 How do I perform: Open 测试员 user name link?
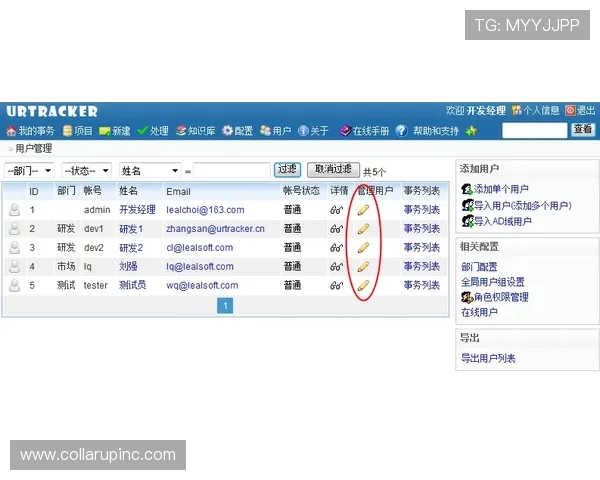tap(132, 285)
